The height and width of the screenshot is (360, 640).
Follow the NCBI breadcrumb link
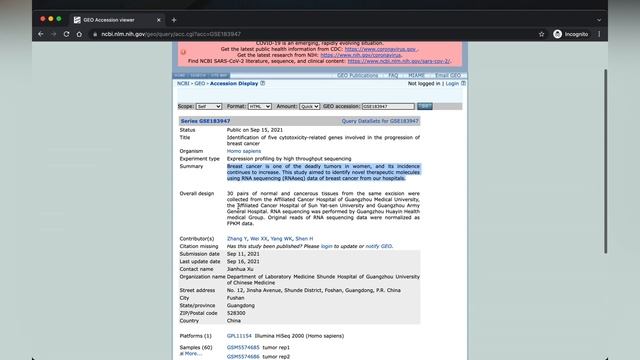[x=183, y=83]
